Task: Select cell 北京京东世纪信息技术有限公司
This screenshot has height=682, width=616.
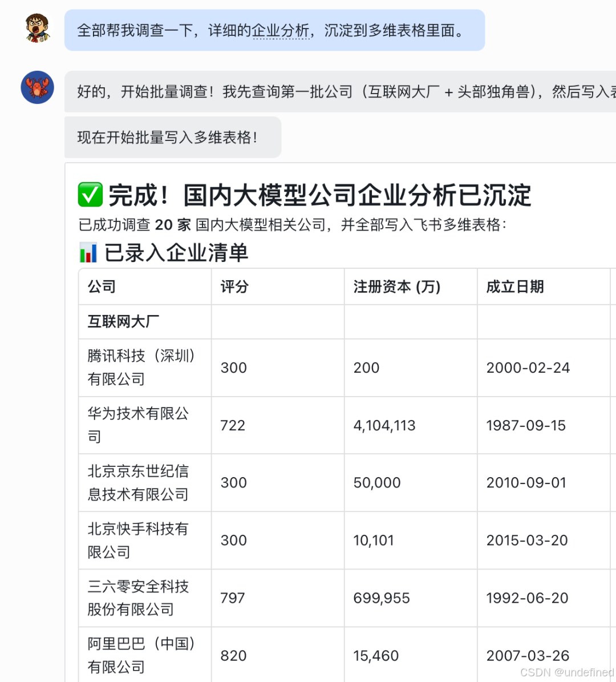Action: pos(145,483)
